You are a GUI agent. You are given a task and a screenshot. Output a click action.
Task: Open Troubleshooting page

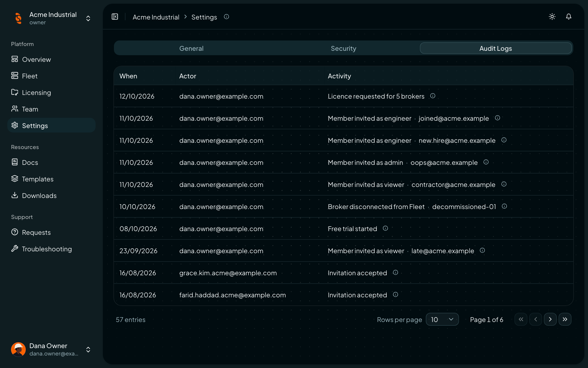point(51,249)
